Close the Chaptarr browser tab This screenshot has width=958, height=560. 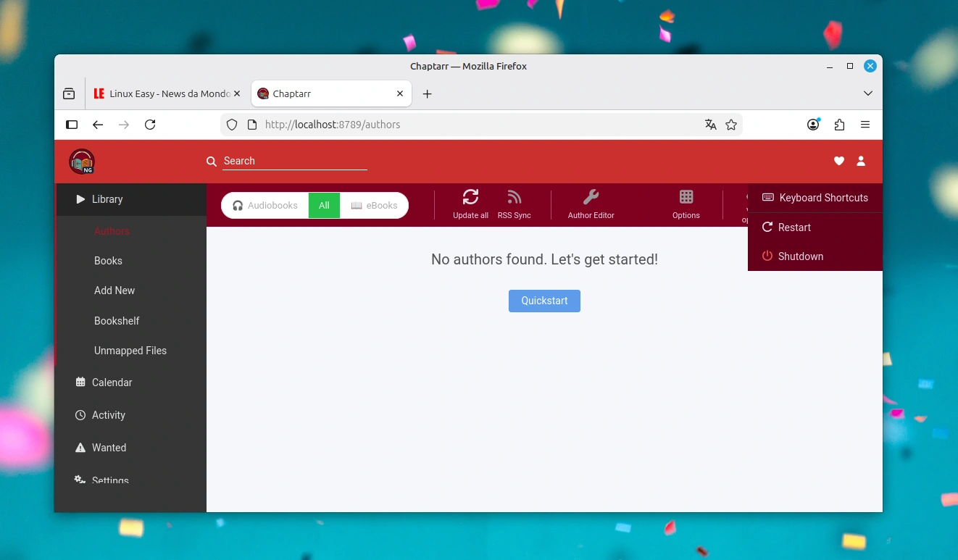(400, 93)
